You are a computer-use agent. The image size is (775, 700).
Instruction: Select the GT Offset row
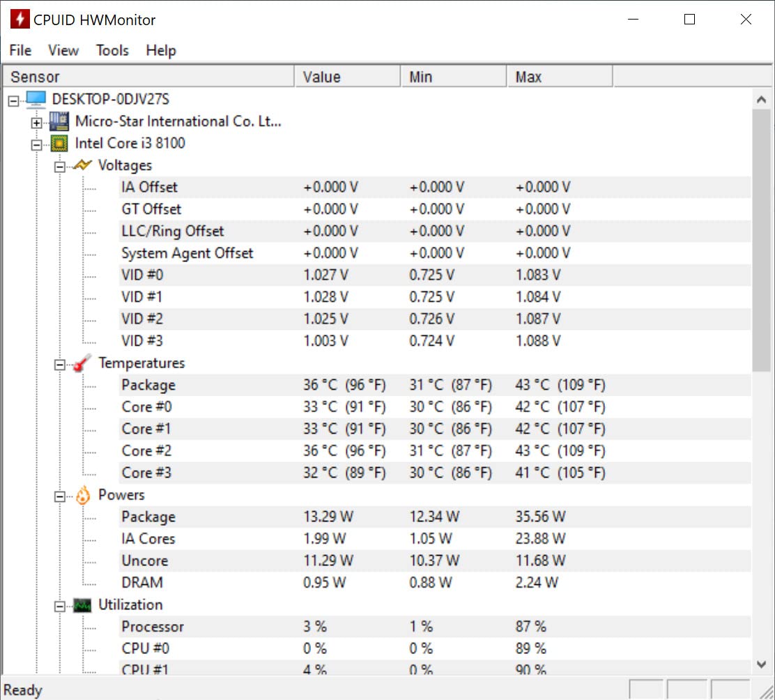pos(435,209)
